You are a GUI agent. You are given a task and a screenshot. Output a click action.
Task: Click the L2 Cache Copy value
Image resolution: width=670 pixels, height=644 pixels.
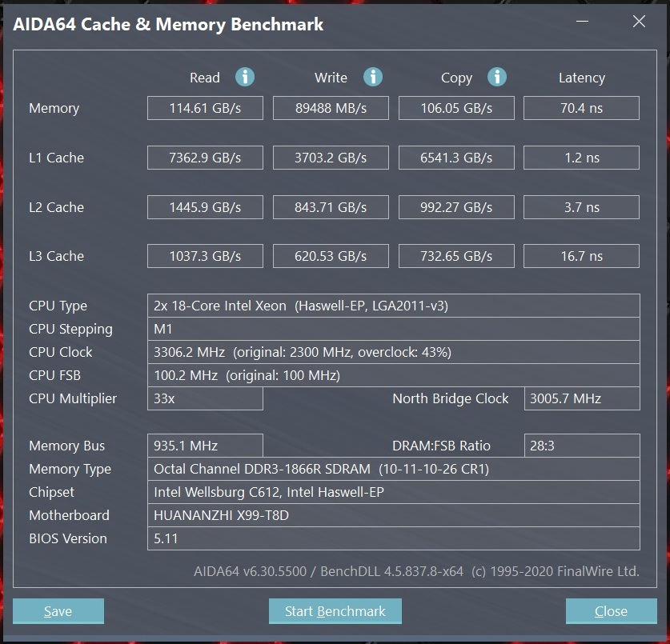456,207
